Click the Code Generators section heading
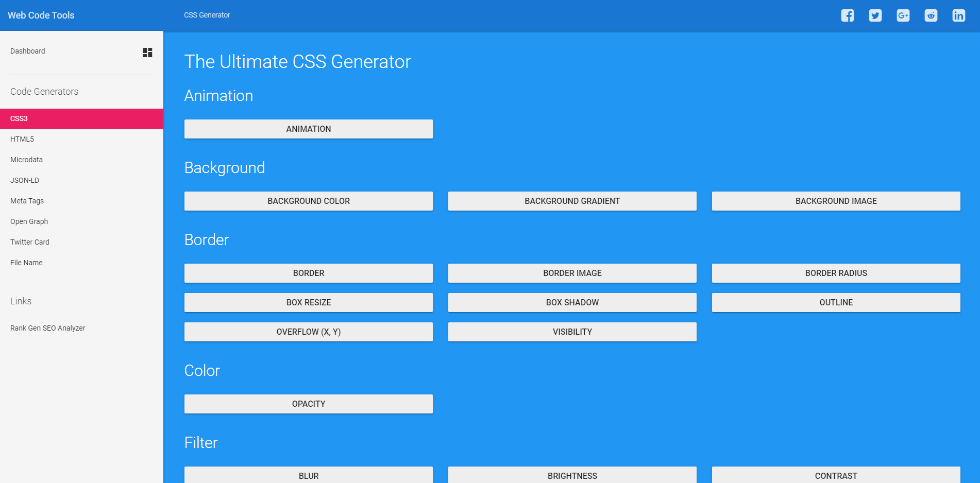 pyautogui.click(x=44, y=92)
